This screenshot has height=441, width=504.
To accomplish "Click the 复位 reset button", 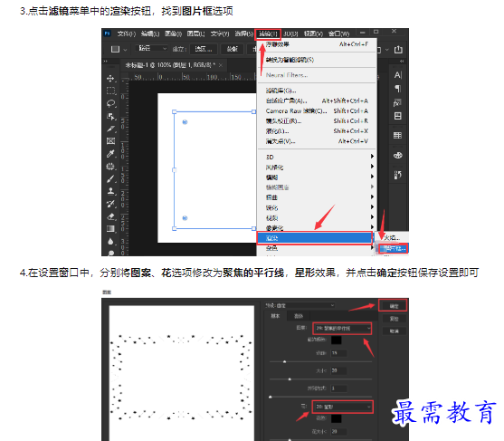I will point(394,319).
